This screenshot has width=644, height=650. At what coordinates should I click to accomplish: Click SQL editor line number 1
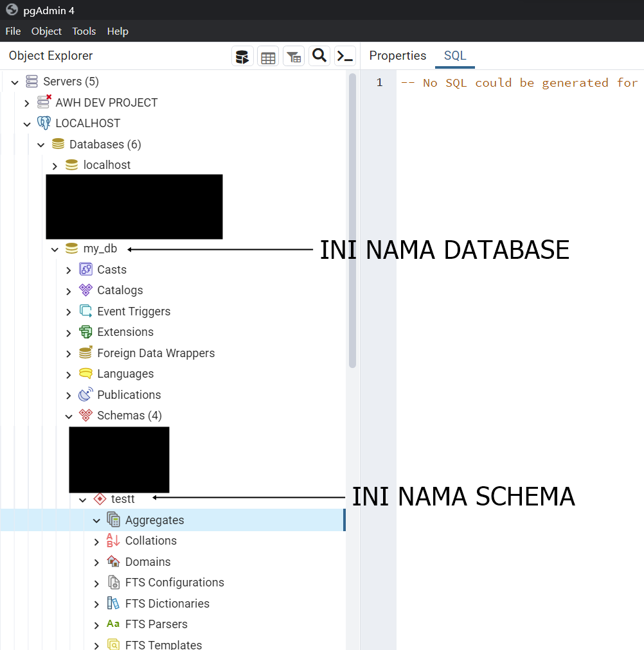tap(379, 82)
